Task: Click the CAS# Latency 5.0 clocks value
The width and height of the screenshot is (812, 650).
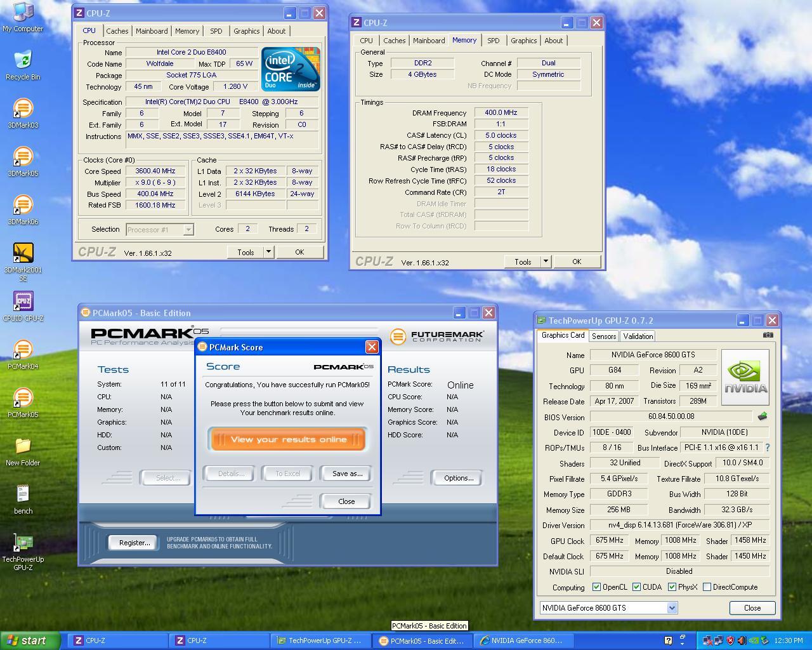Action: coord(501,135)
